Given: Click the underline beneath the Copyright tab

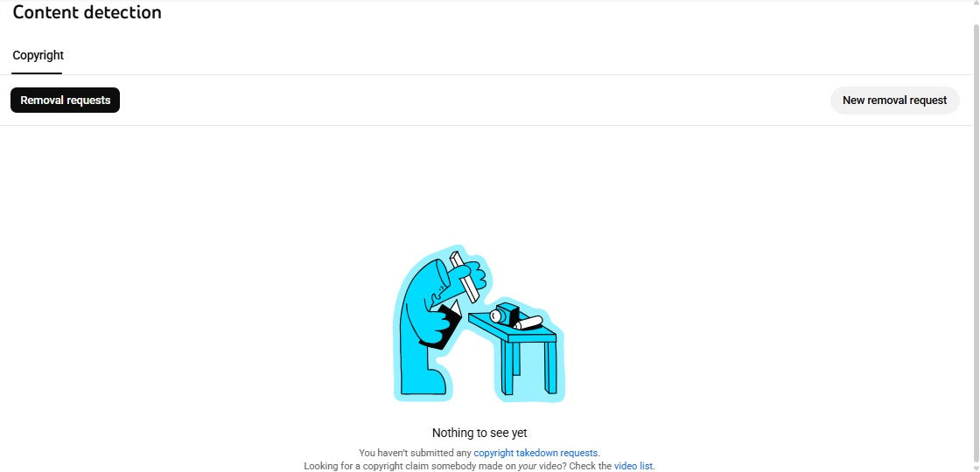Looking at the screenshot, I should 37,73.
